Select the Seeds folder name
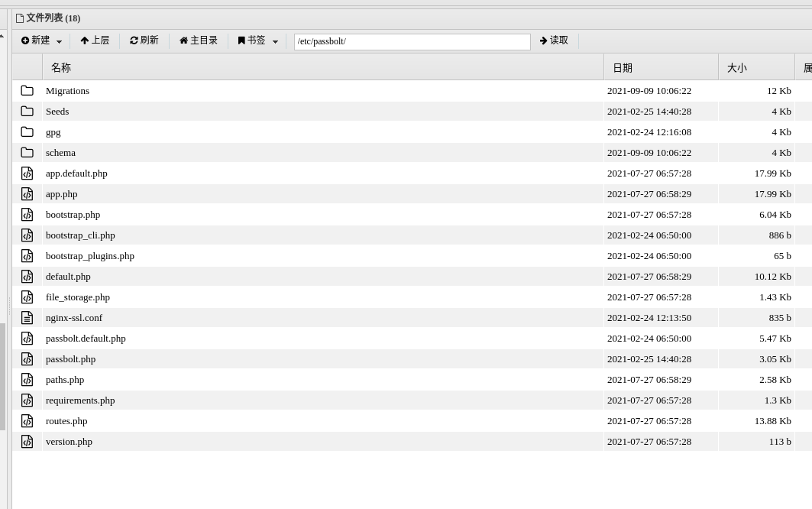 57,112
